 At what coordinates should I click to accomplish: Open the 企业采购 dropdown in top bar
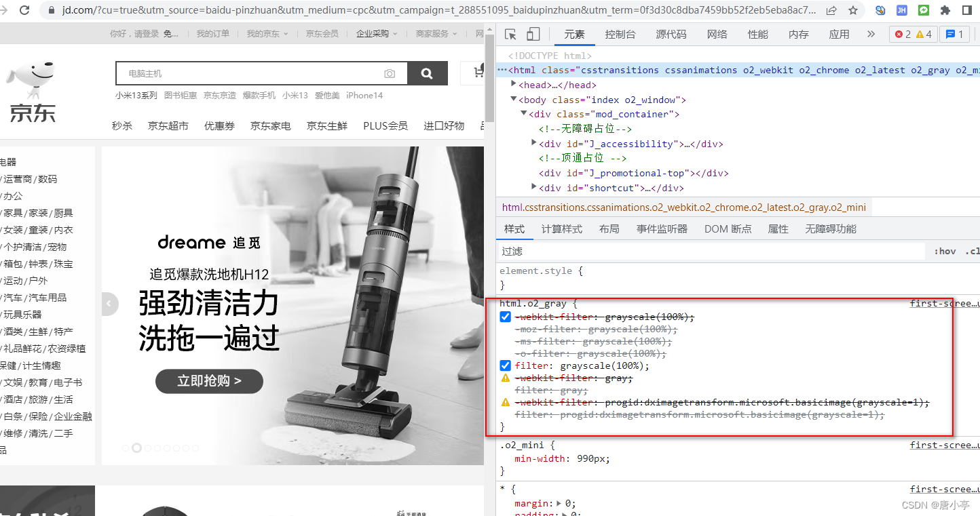coord(377,34)
